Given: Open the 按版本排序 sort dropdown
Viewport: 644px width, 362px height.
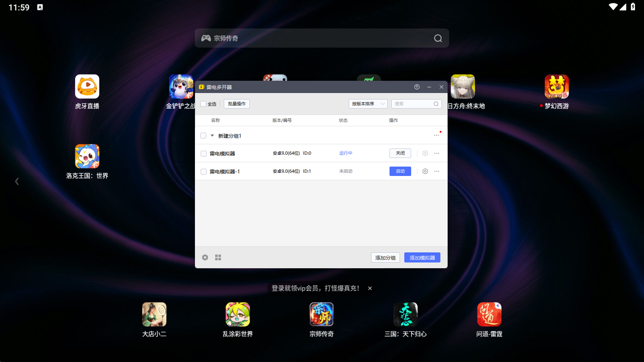Looking at the screenshot, I should [x=368, y=104].
